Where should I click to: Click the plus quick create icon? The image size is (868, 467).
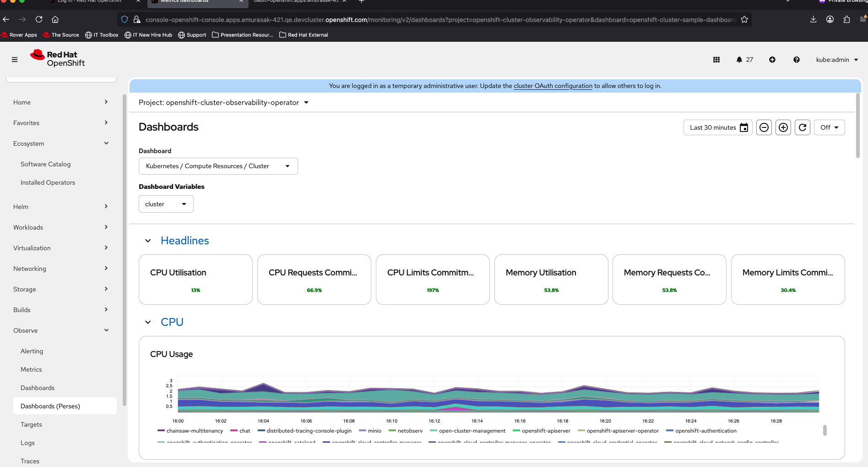[772, 60]
